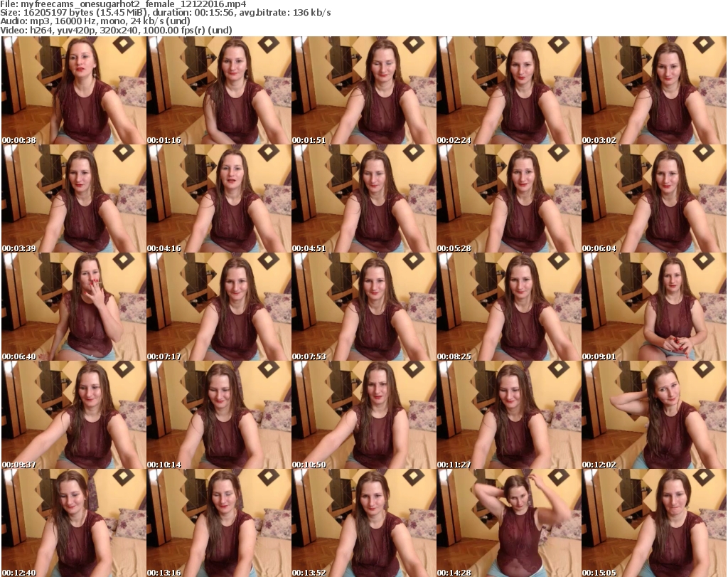Click the 00:15:05 thumbnail
The image size is (728, 577).
click(654, 523)
